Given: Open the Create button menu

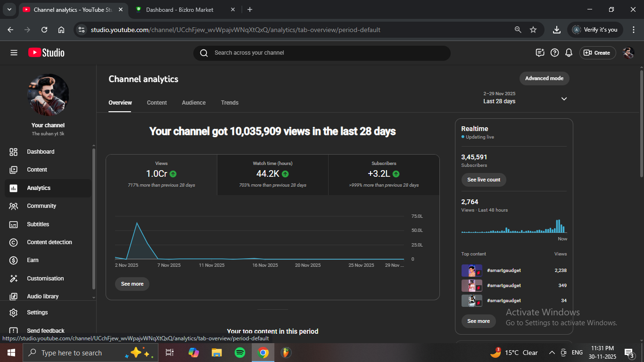Looking at the screenshot, I should point(597,53).
